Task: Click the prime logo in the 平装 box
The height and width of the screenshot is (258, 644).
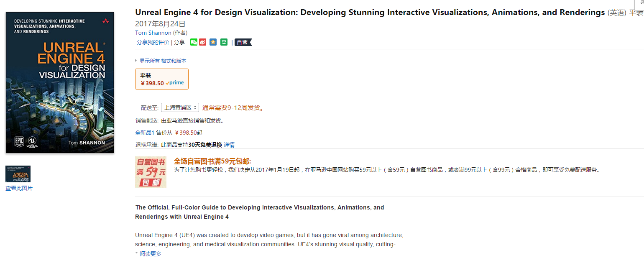Action: point(175,83)
